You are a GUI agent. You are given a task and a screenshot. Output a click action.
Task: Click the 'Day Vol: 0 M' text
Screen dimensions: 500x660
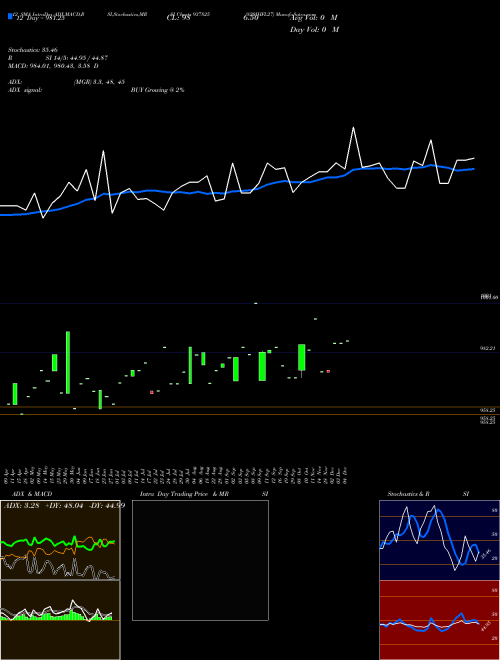click(x=314, y=30)
